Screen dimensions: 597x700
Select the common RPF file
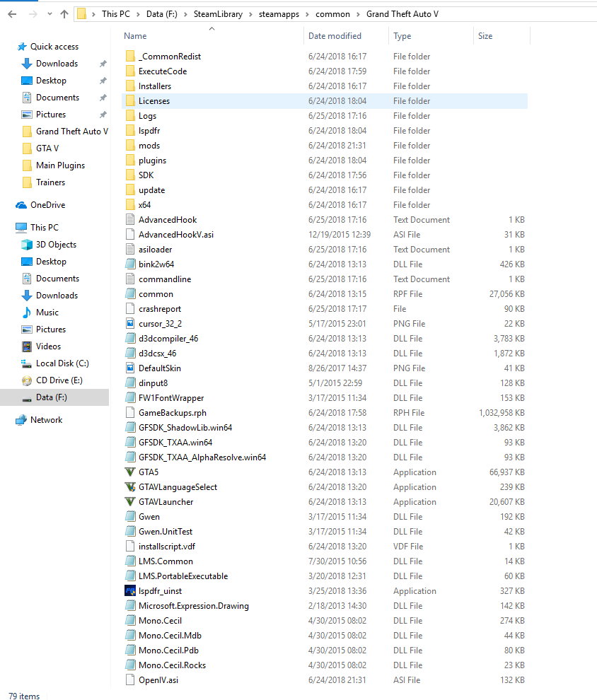[156, 294]
